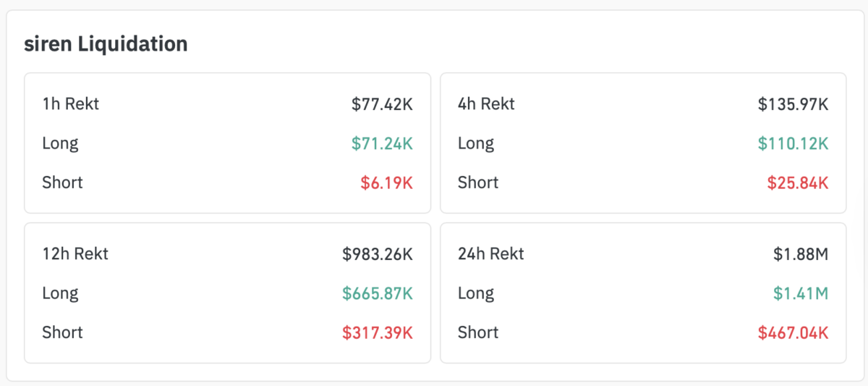This screenshot has width=868, height=386.
Task: Click the 4h Long $110.12K value
Action: tap(793, 143)
